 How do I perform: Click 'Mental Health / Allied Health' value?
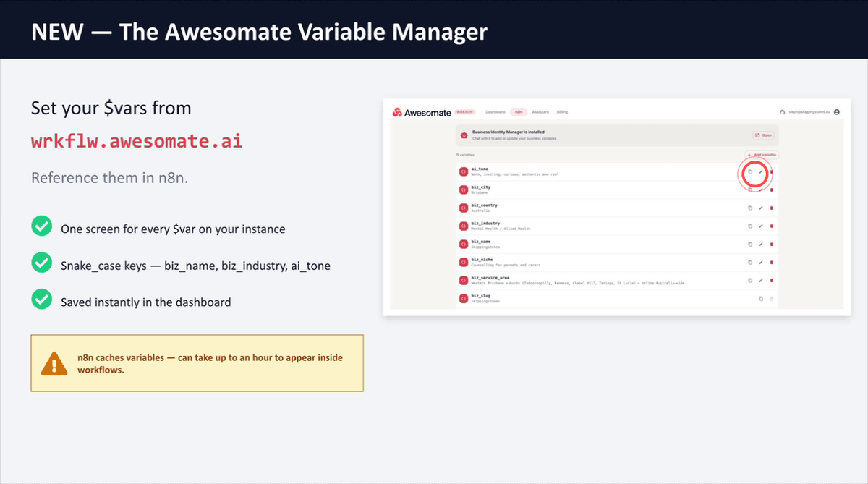click(x=501, y=229)
